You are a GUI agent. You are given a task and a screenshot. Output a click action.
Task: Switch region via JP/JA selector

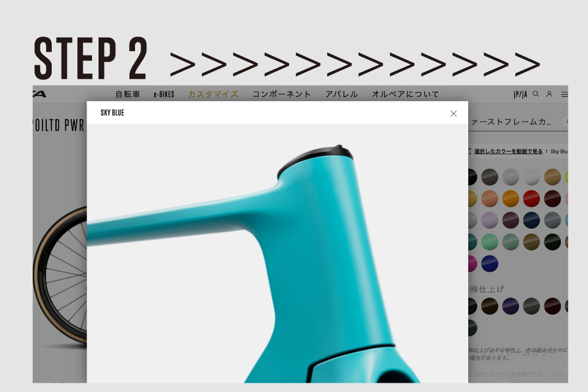tap(520, 95)
